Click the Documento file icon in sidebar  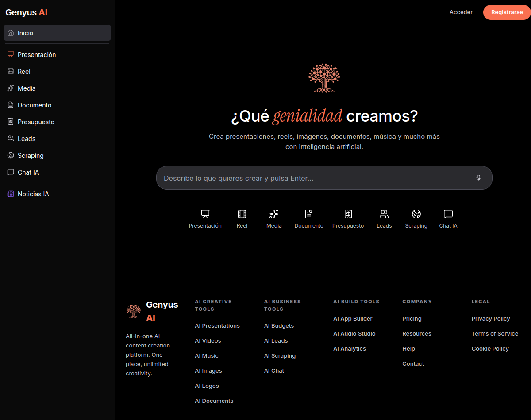pyautogui.click(x=11, y=105)
